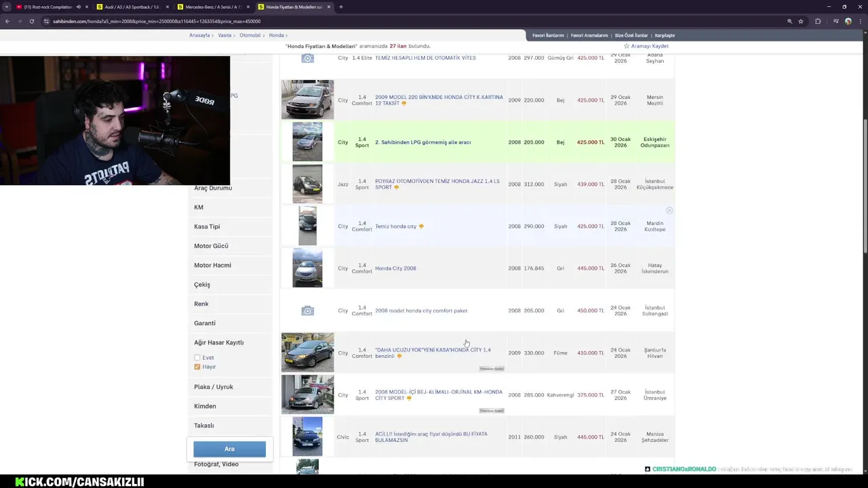Uncheck Hayır under Ağır Hasar Kayıtlı

click(x=197, y=367)
